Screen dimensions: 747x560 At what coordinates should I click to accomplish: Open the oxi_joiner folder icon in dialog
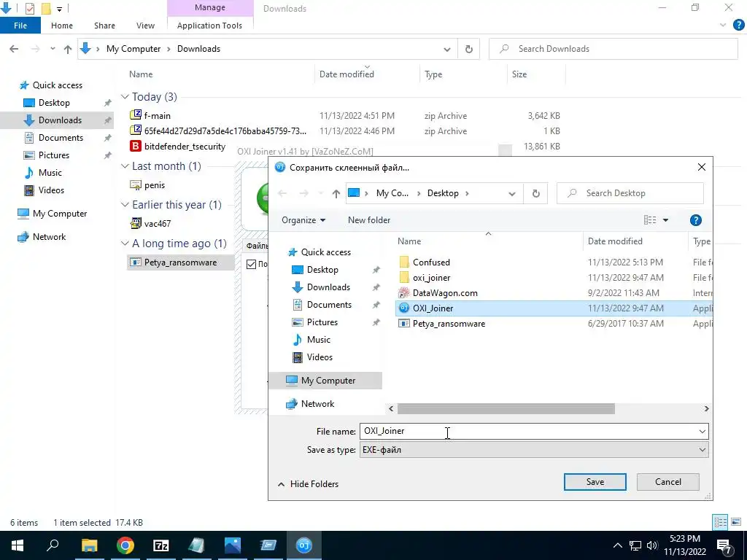coord(404,278)
